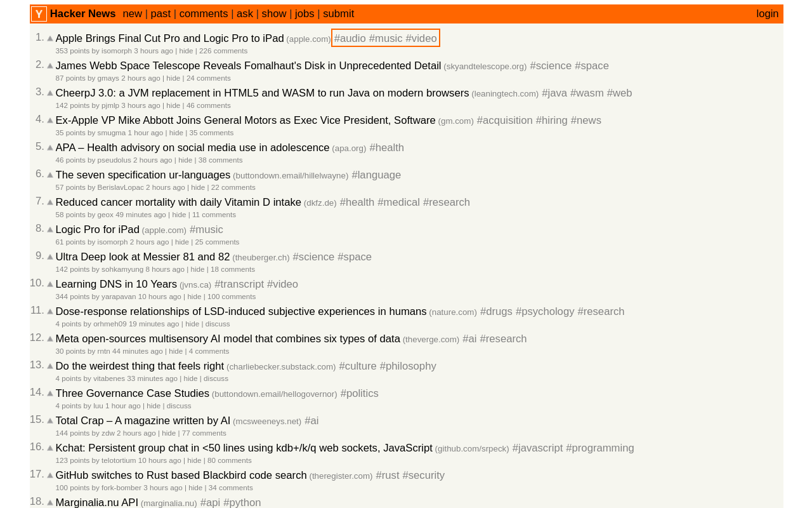Viewport: 812px width, 508px height.
Task: Hide the Reduced cancer mortality story
Action: click(x=179, y=215)
